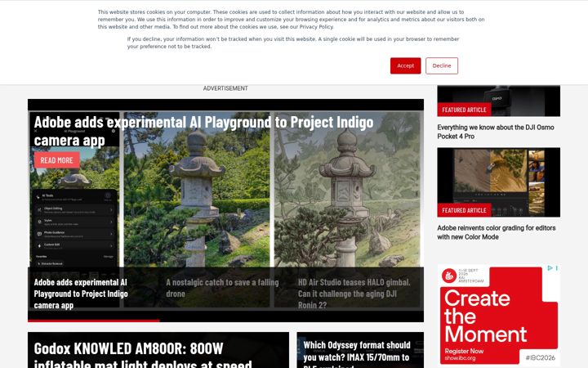Click 'Register Now' in the IBC ad
The image size is (588, 368).
[464, 351]
